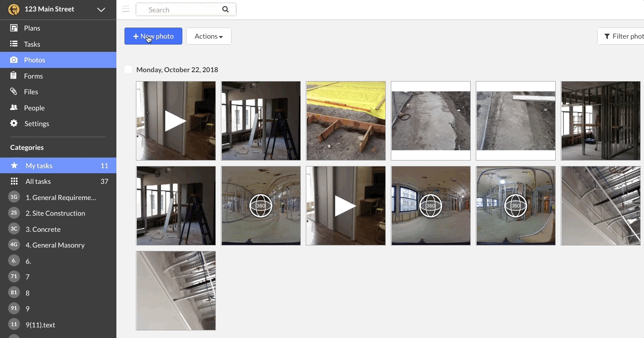Click the funnel filter icon
Screen dimensions: 644x338
click(607, 37)
